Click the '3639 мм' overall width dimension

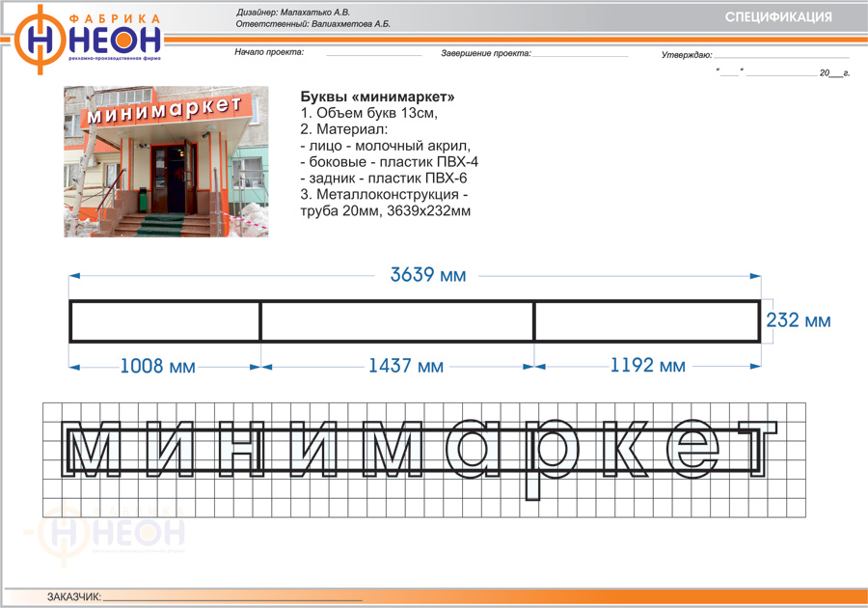(428, 275)
